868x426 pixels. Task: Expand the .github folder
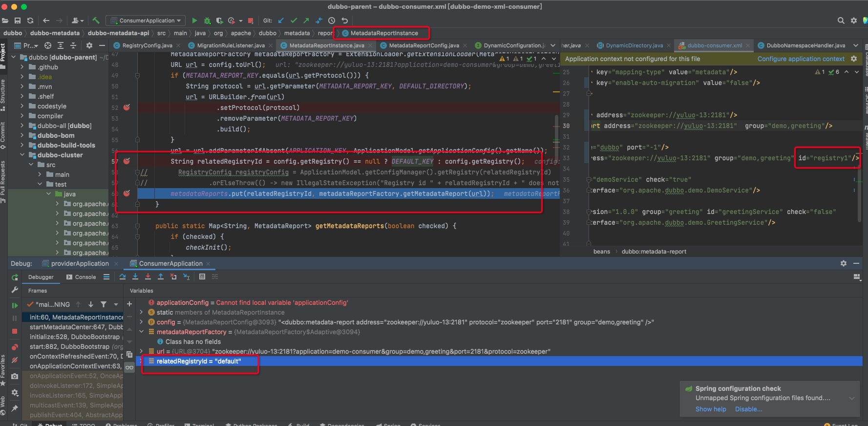pyautogui.click(x=22, y=67)
